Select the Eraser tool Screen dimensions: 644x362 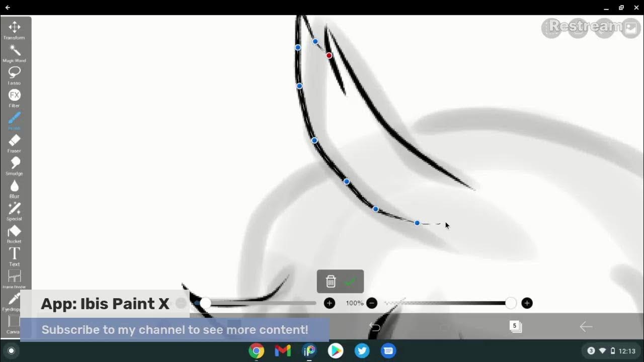tap(14, 143)
